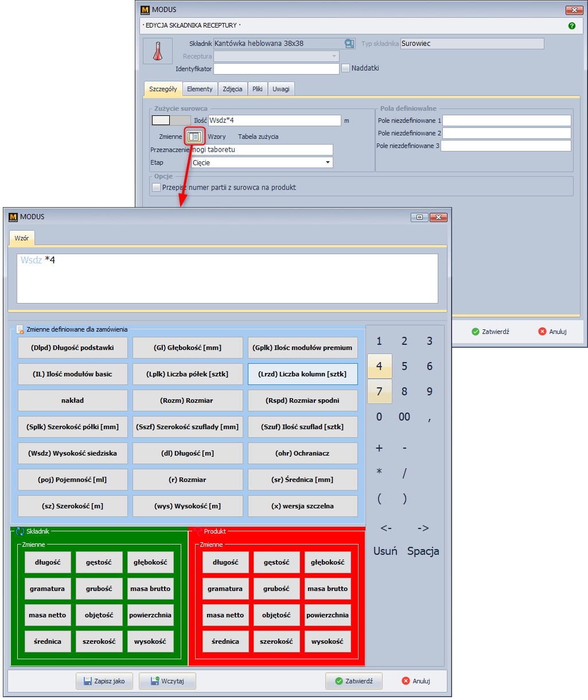Click digit 7 on the keypad
The height and width of the screenshot is (700, 588).
pyautogui.click(x=379, y=391)
